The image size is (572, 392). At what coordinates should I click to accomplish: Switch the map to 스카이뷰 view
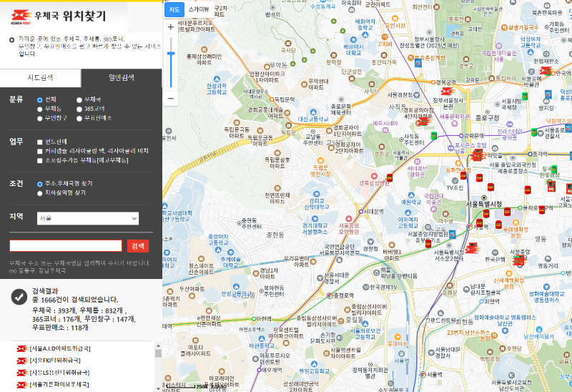coord(199,9)
